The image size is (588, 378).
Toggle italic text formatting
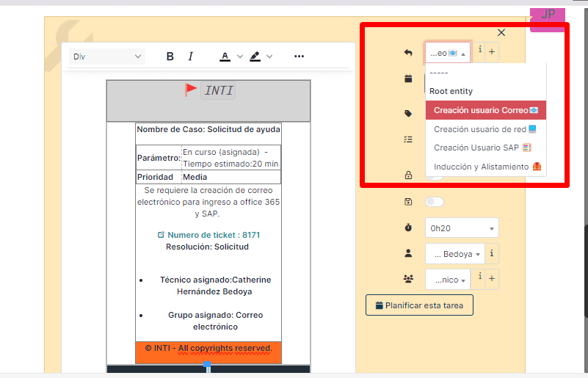coord(191,57)
